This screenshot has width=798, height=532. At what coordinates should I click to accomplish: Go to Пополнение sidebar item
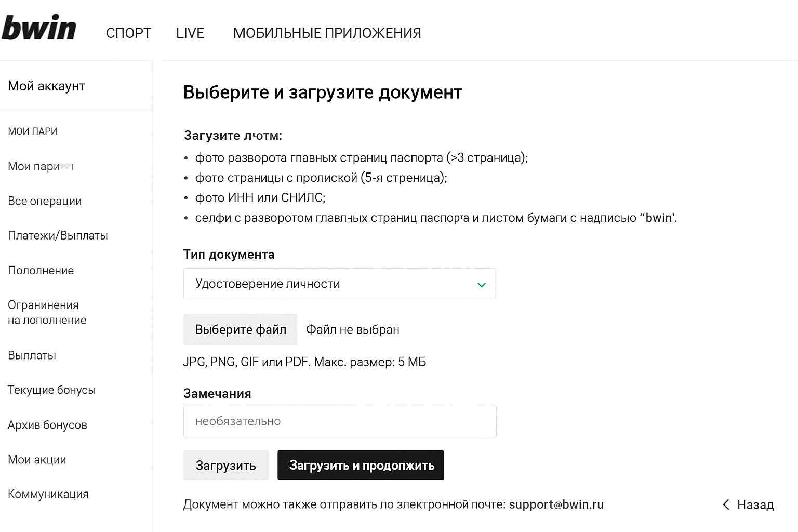41,271
